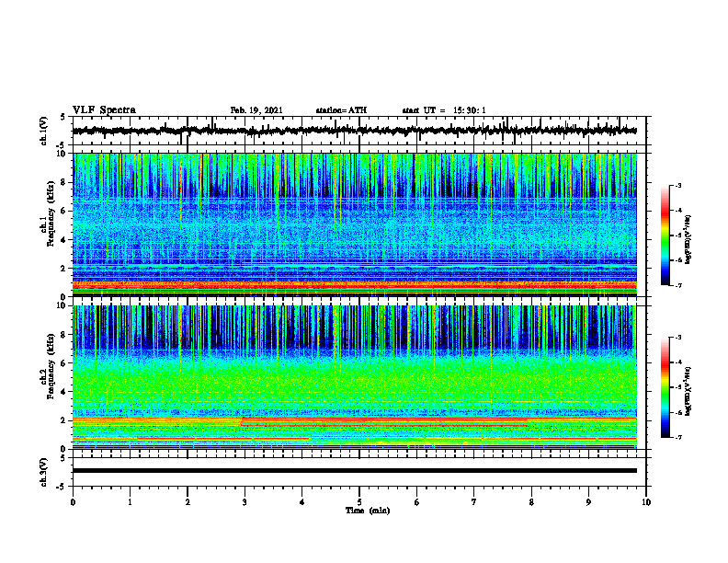
Task: Click the ch.3(V) waveform axis label
Action: point(43,472)
